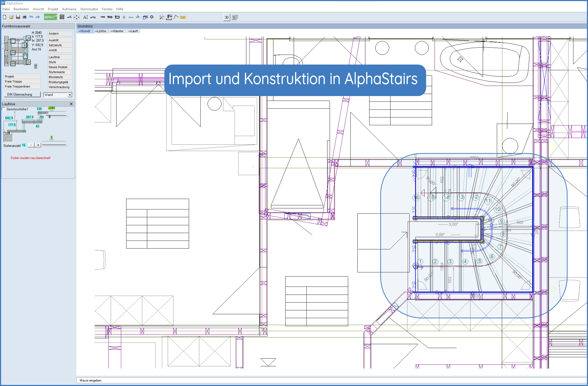Enable the Geschosshöhe checkbox

tap(4, 109)
